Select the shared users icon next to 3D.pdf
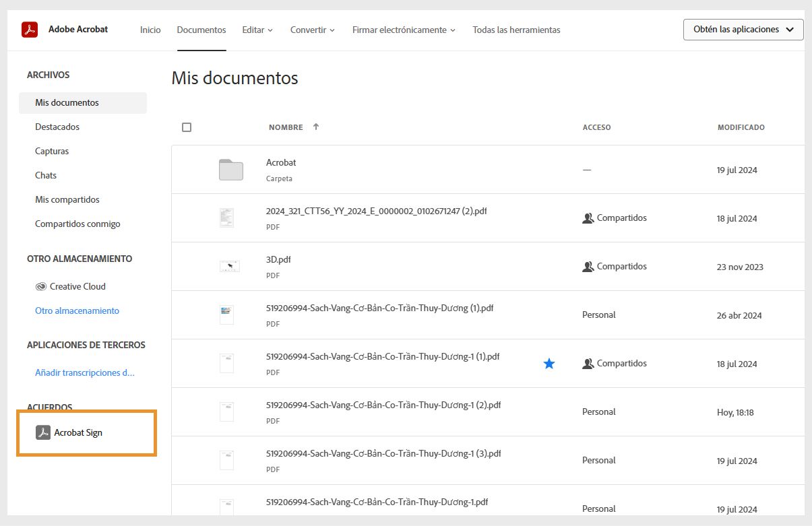 (588, 265)
